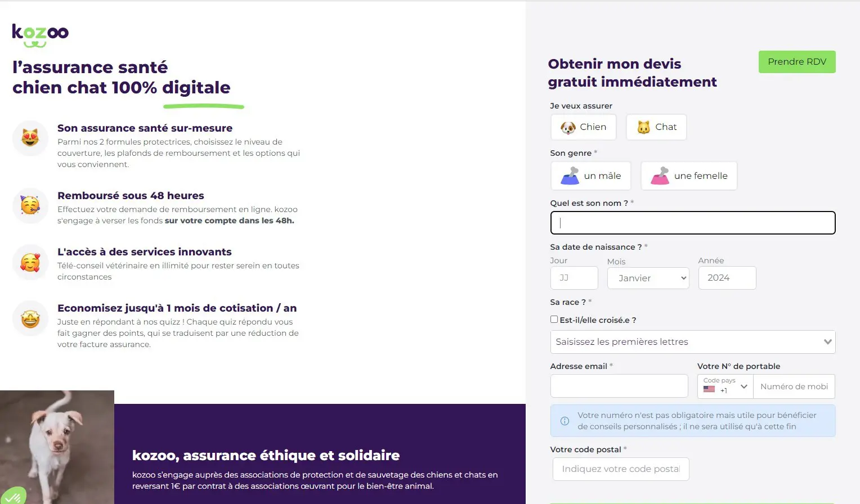Click the US flag country code icon
The image size is (860, 504).
click(x=709, y=389)
